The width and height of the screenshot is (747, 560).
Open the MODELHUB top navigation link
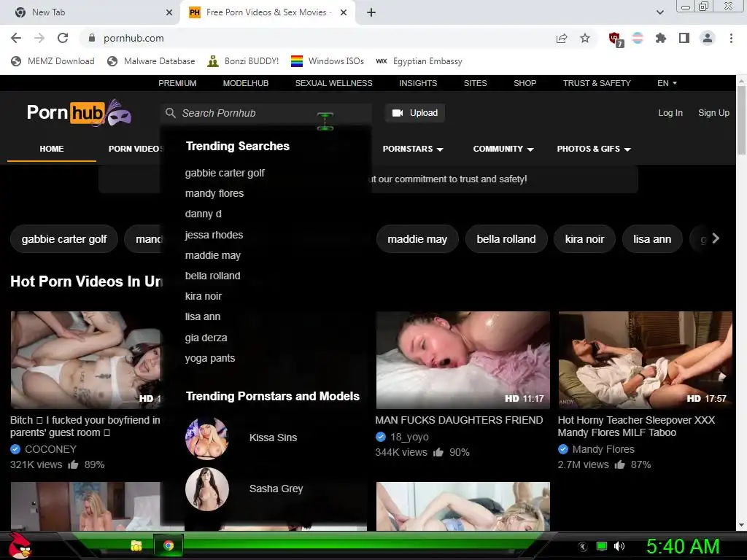pyautogui.click(x=246, y=83)
